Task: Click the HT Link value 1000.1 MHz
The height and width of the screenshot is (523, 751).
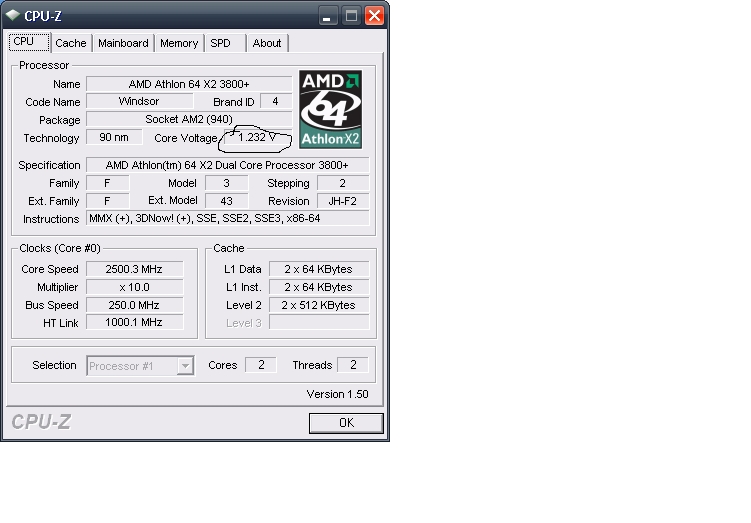Action: [135, 322]
